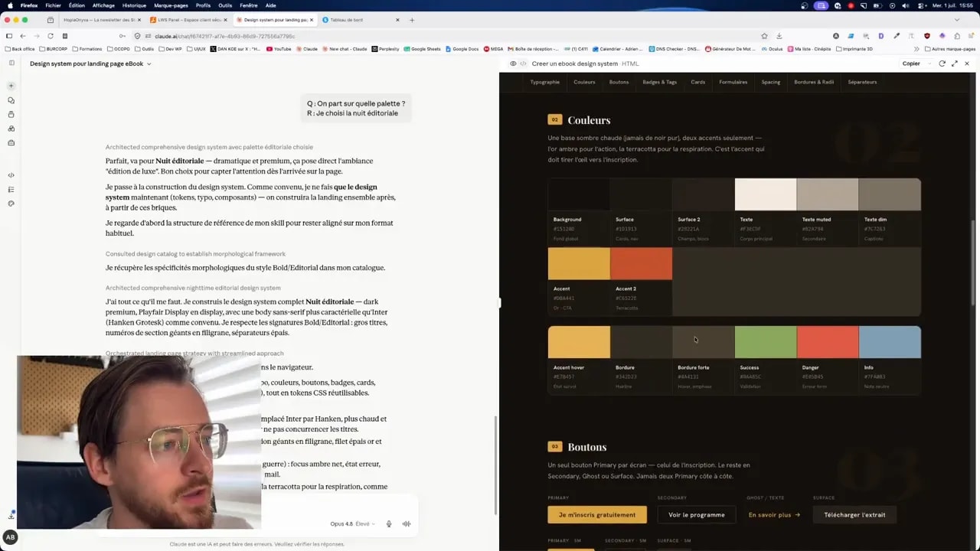Open the Dev WP bookmarks folder
The height and width of the screenshot is (551, 980).
170,49
